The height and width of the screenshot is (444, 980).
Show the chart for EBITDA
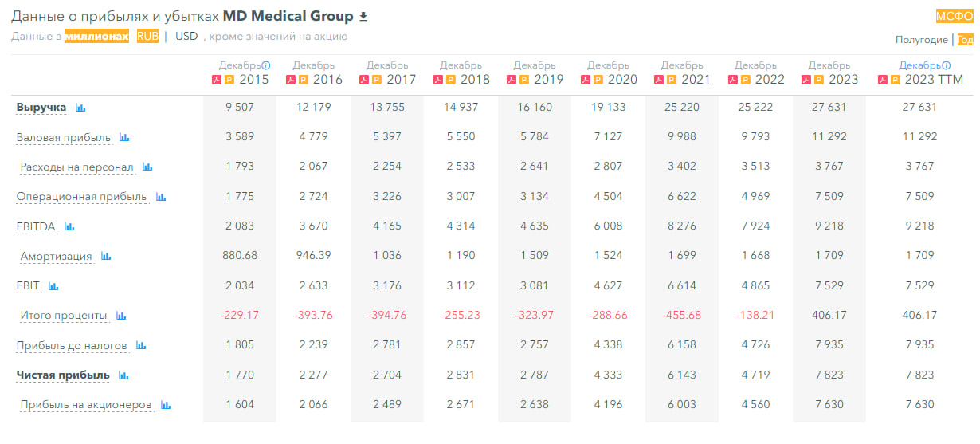click(x=69, y=227)
